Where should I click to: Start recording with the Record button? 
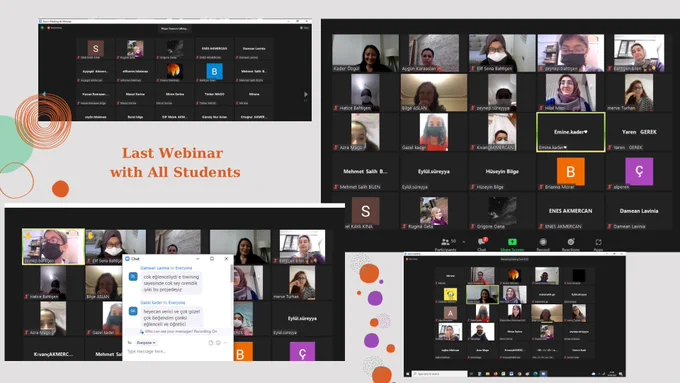point(543,245)
